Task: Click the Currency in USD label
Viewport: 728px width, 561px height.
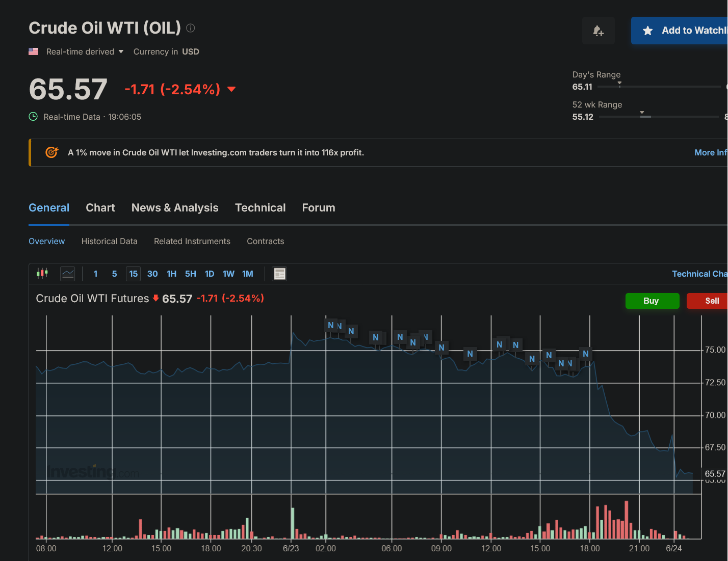Action: (166, 51)
